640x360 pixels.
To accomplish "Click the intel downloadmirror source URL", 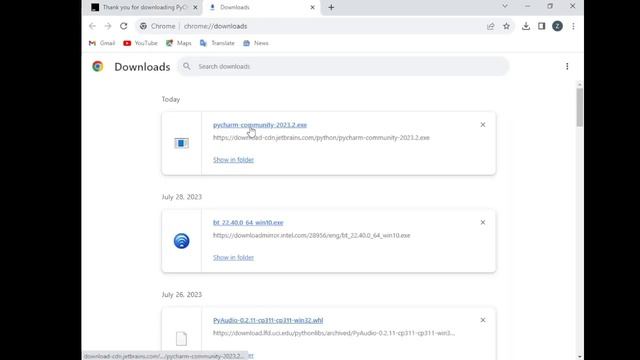I will tap(311, 236).
